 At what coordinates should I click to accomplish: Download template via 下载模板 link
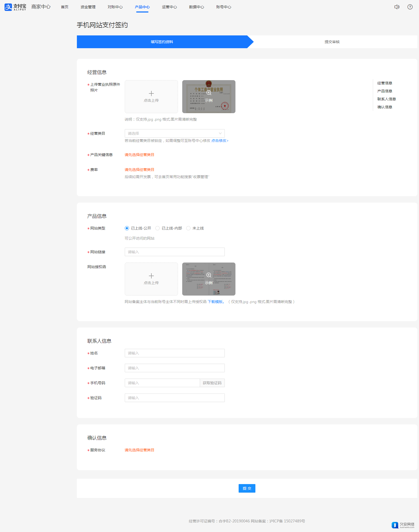[216, 302]
